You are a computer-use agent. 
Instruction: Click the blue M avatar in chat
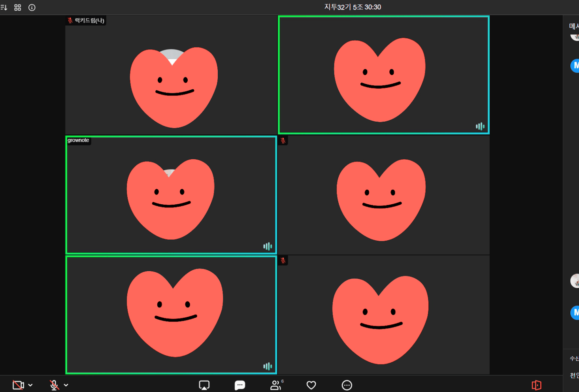[575, 66]
